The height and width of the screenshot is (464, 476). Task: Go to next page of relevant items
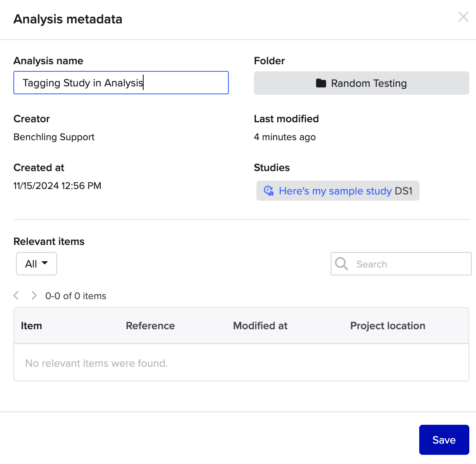click(x=34, y=296)
